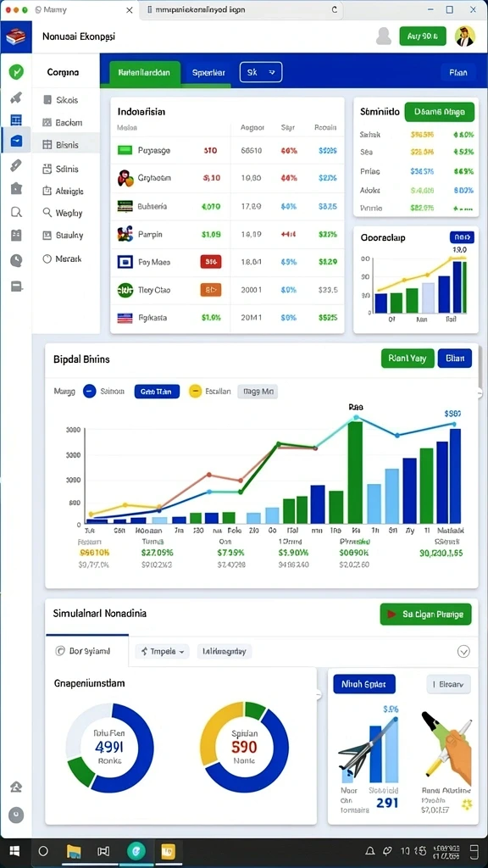Click the red badge in Fay Maea row

coord(211,261)
